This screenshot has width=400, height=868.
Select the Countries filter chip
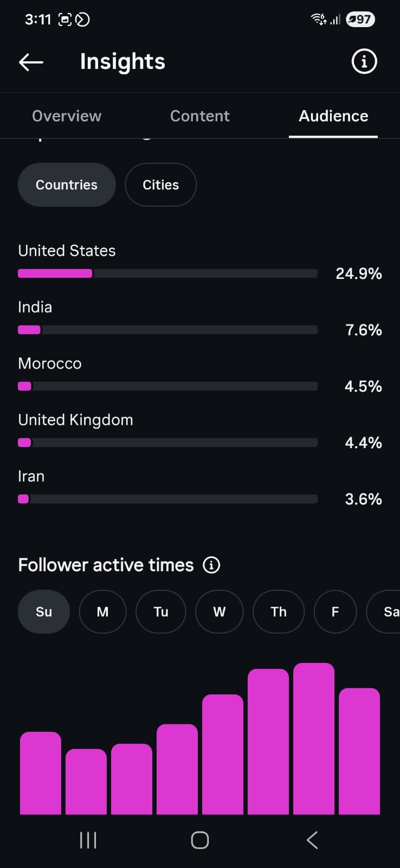67,184
